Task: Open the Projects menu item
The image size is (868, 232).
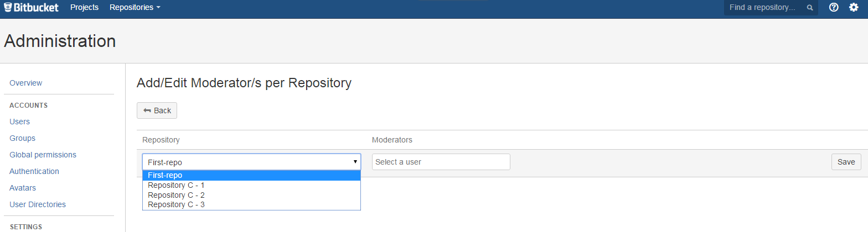Action: click(84, 7)
